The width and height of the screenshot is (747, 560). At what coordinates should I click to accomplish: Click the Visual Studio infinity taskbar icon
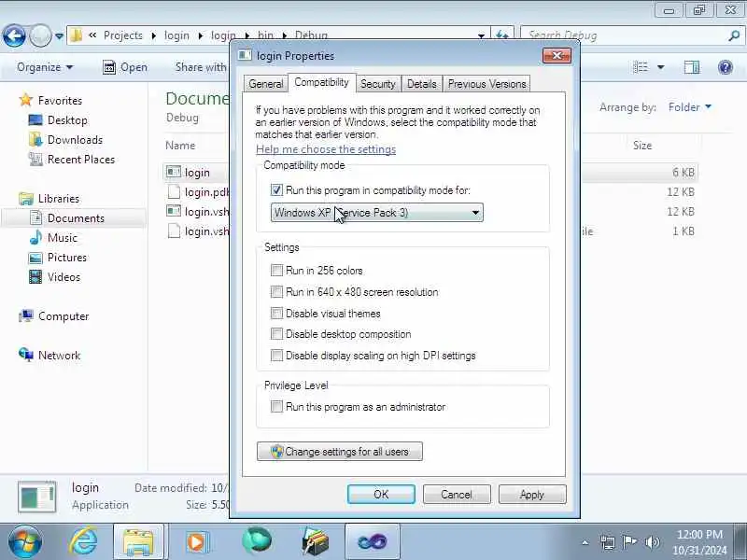tap(373, 541)
